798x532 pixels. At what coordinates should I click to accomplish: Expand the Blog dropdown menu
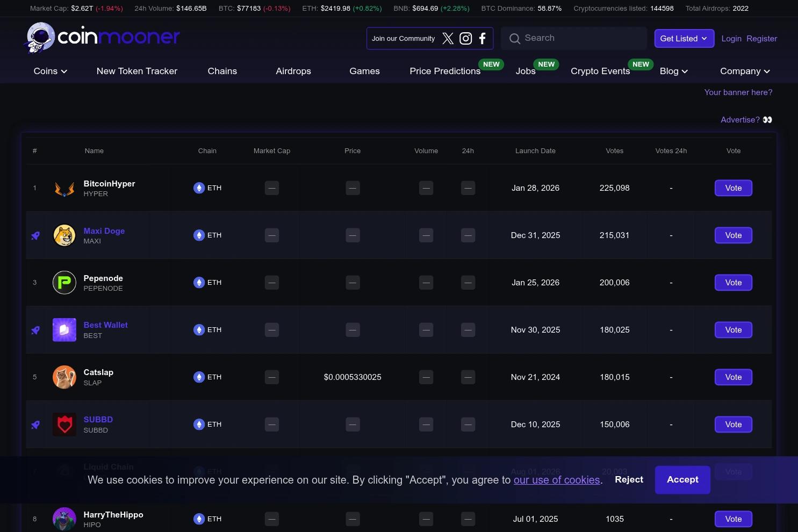(674, 71)
